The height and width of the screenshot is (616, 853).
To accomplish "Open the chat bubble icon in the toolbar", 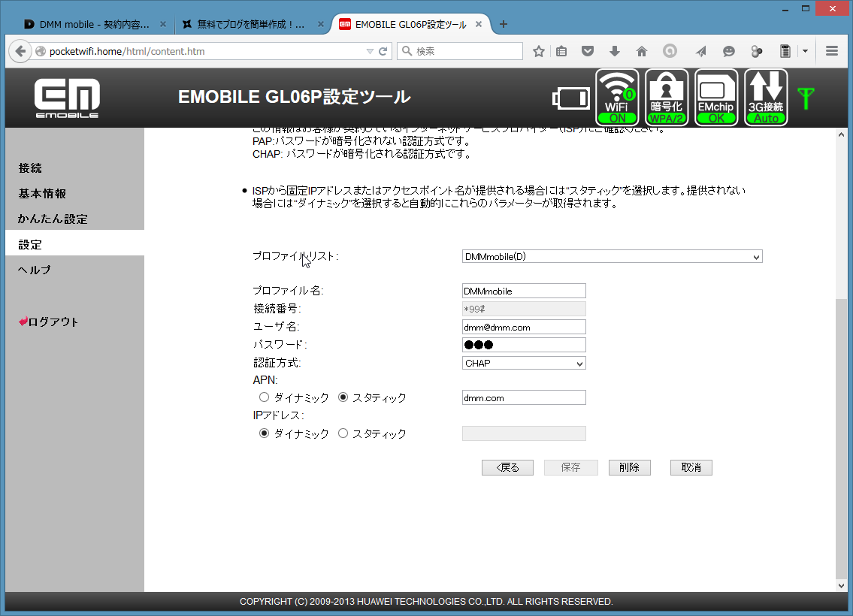I will click(728, 51).
